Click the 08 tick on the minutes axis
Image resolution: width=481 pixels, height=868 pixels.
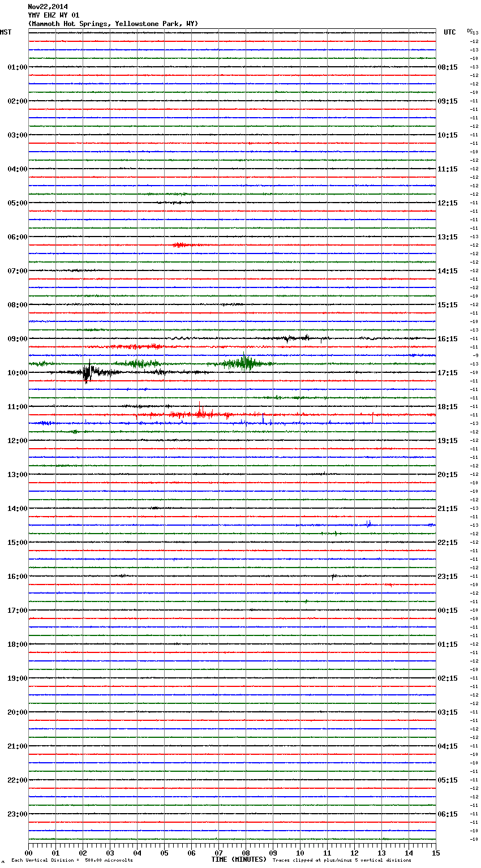[246, 853]
